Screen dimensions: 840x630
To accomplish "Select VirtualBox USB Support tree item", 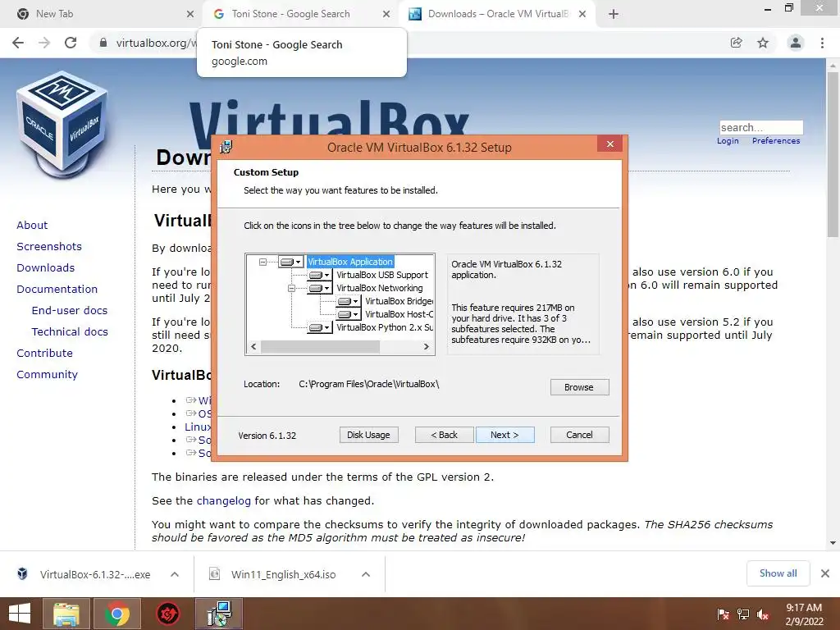I will tap(382, 275).
